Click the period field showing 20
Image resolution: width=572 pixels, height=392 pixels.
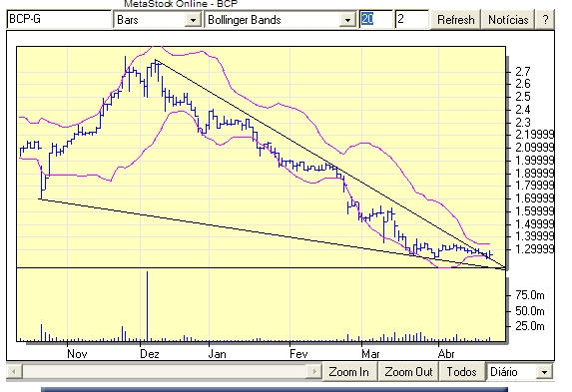(x=375, y=19)
